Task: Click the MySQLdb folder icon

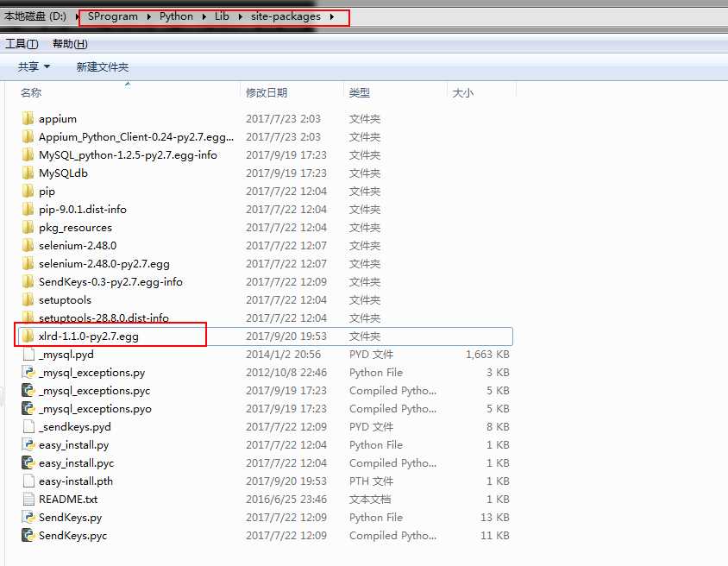Action: (x=28, y=173)
